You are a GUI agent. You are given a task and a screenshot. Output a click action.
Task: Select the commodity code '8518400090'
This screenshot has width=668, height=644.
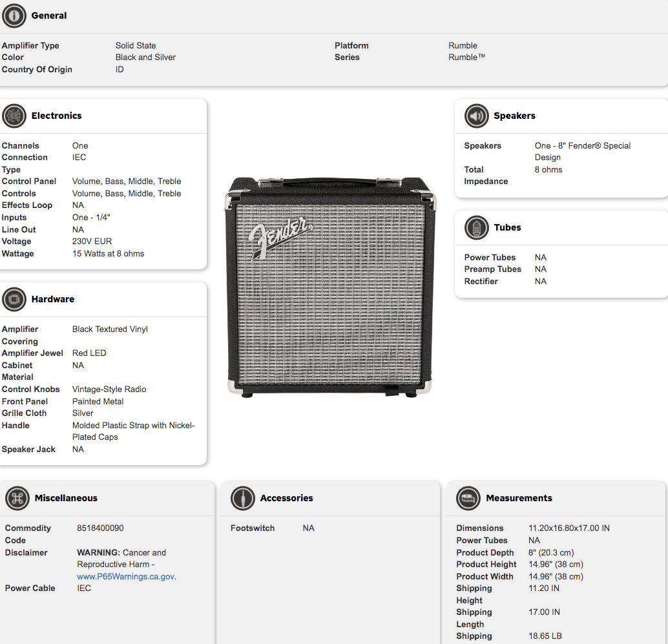100,528
